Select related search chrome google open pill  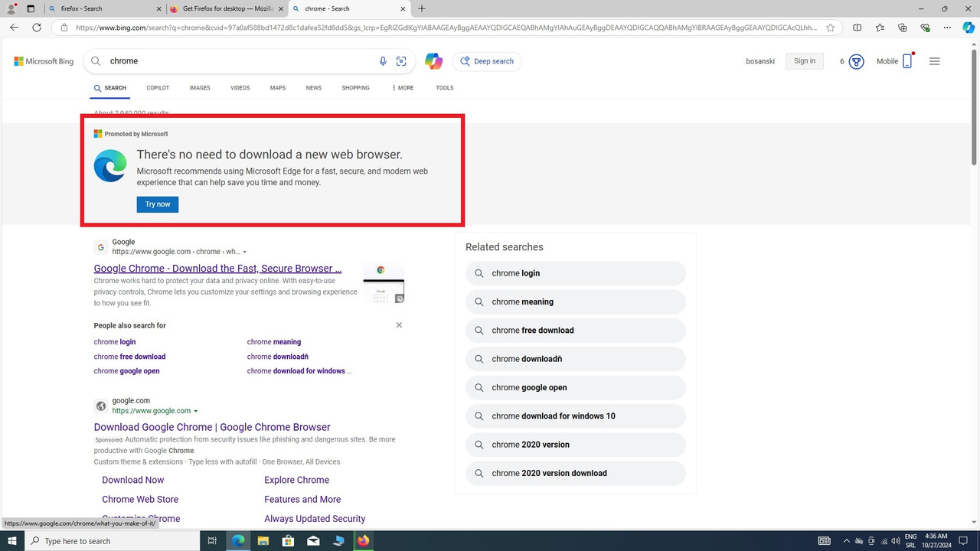(576, 387)
